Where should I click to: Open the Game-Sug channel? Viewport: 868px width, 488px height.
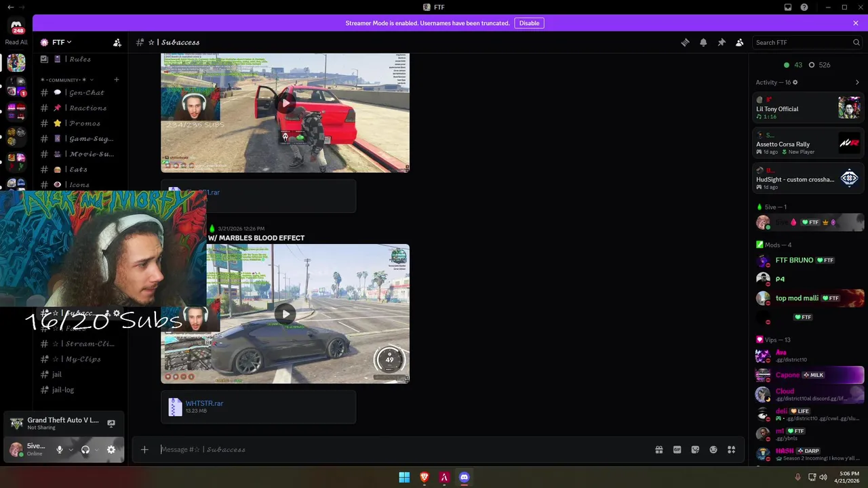[x=79, y=138]
